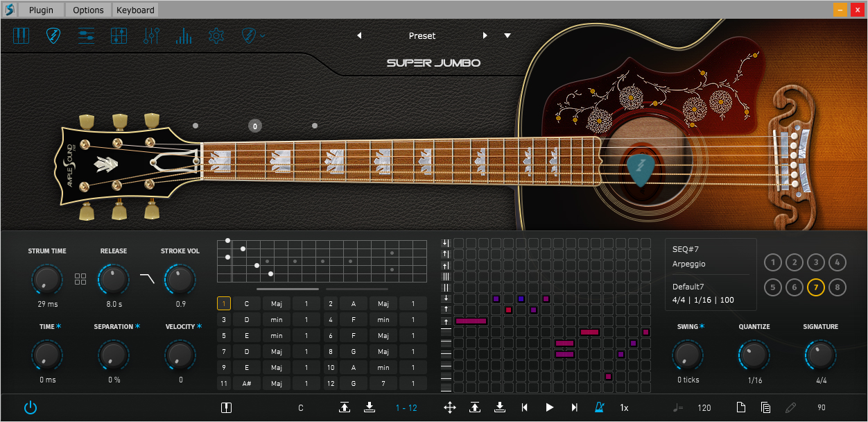Image resolution: width=868 pixels, height=422 pixels.
Task: Open the EQ bars panel icon
Action: point(183,35)
